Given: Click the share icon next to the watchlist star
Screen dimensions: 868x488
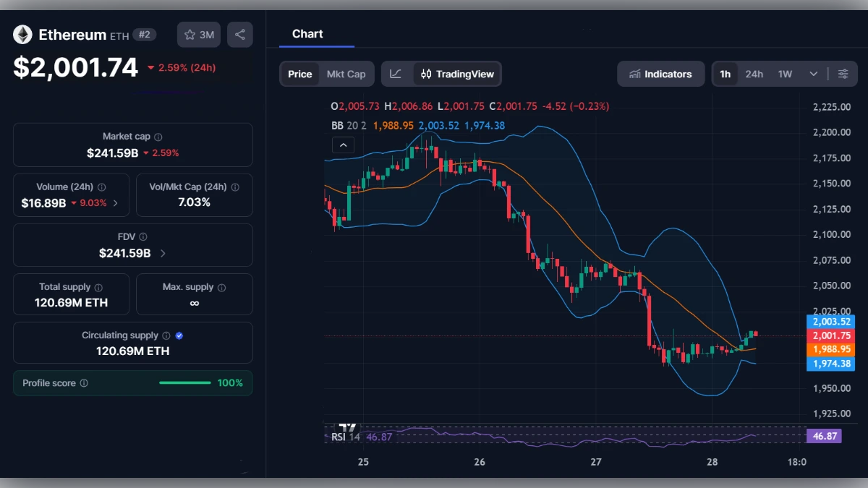Looking at the screenshot, I should pyautogui.click(x=240, y=34).
